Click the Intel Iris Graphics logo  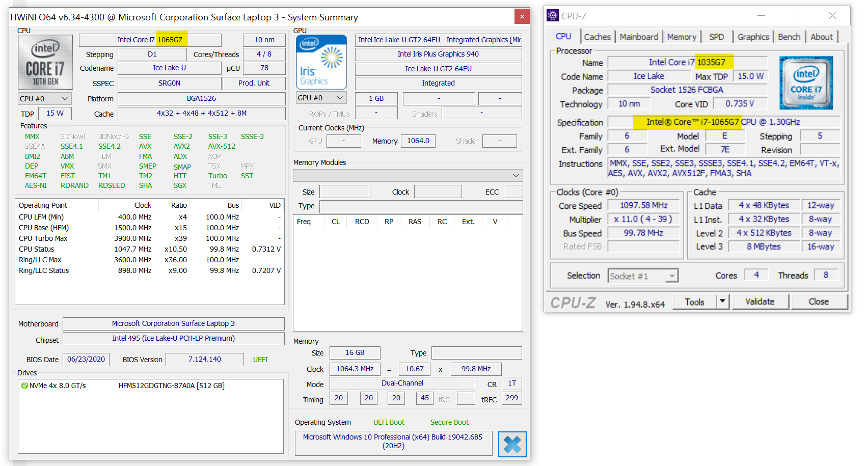[321, 62]
